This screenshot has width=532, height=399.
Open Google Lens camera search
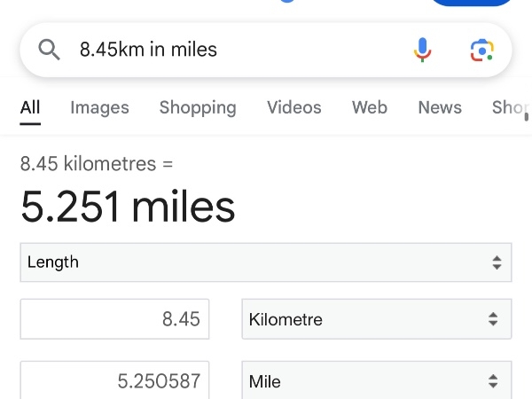click(481, 50)
